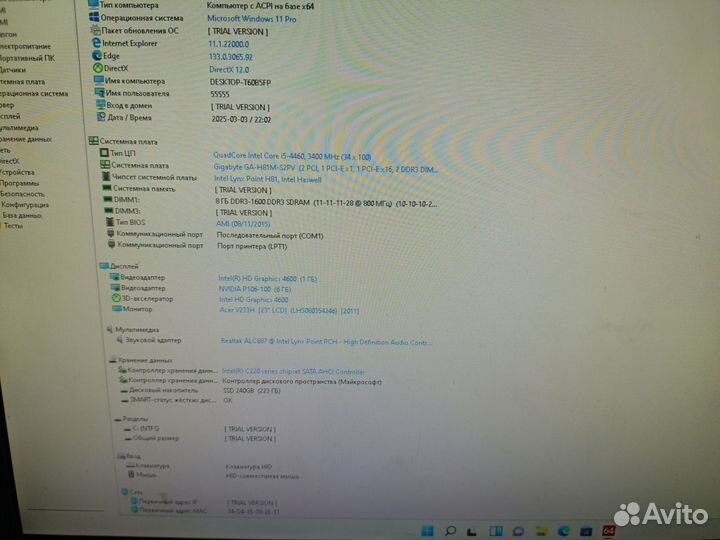Open the Acer V233H monitor link
The width and height of the screenshot is (720, 540).
(289, 310)
